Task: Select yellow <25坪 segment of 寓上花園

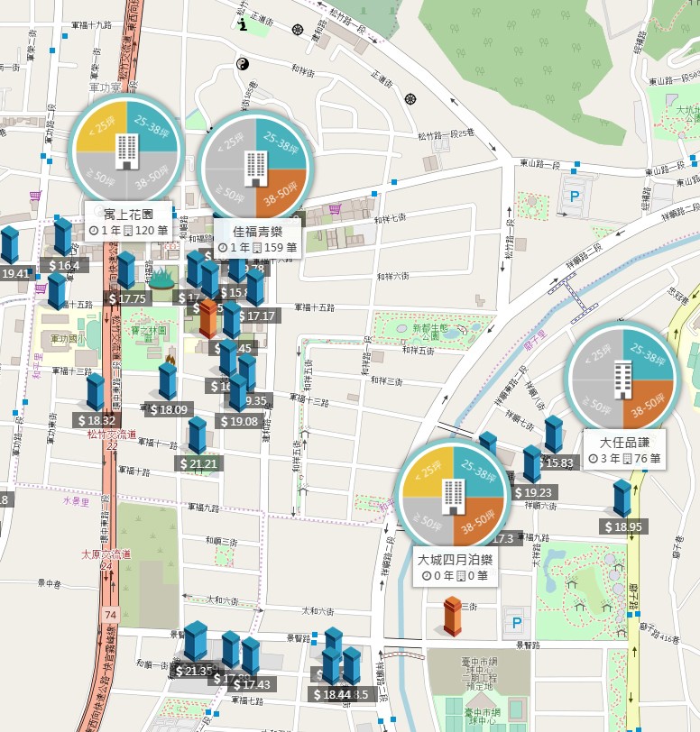Action: click(x=102, y=126)
